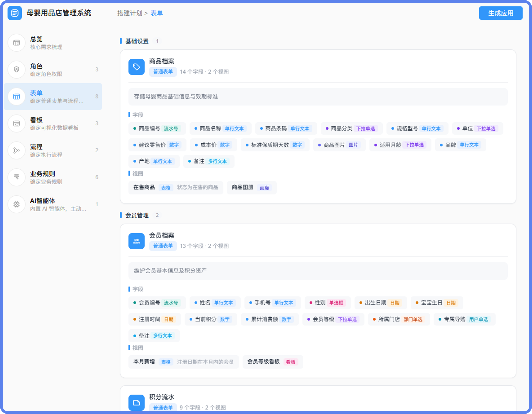Go back to 搭建计划 breadcrumb
The width and height of the screenshot is (532, 414).
[x=130, y=13]
